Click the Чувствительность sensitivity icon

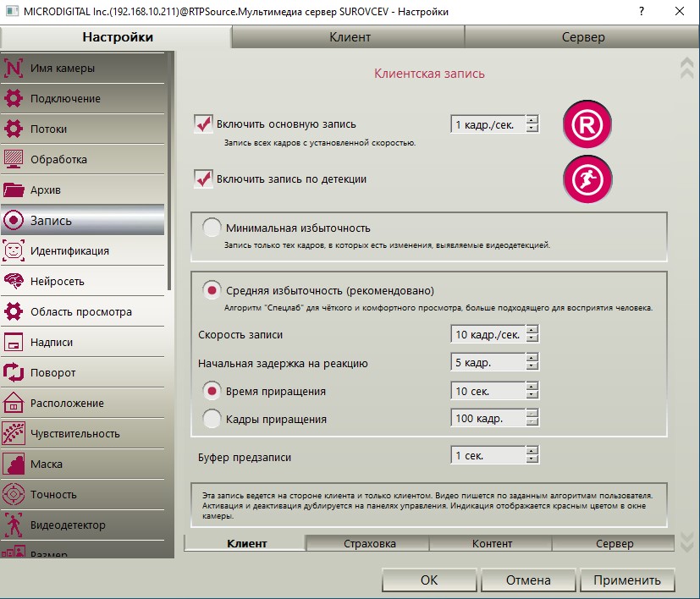[14, 433]
